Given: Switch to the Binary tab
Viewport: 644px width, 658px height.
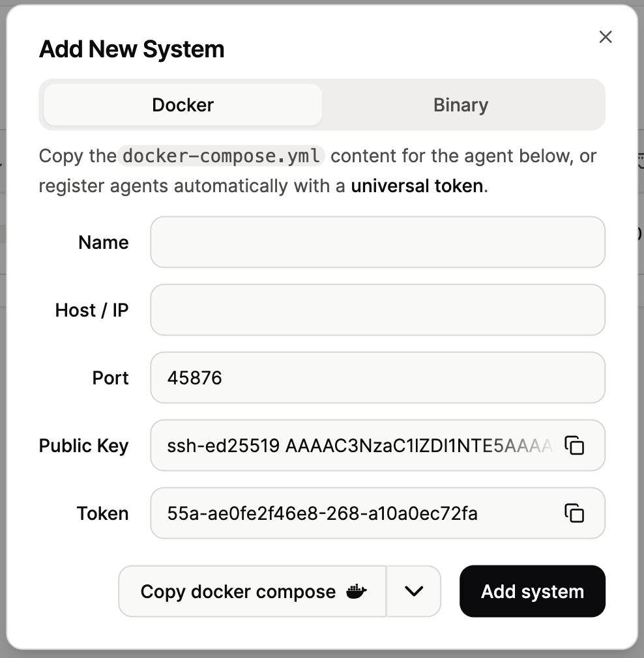Looking at the screenshot, I should 460,105.
